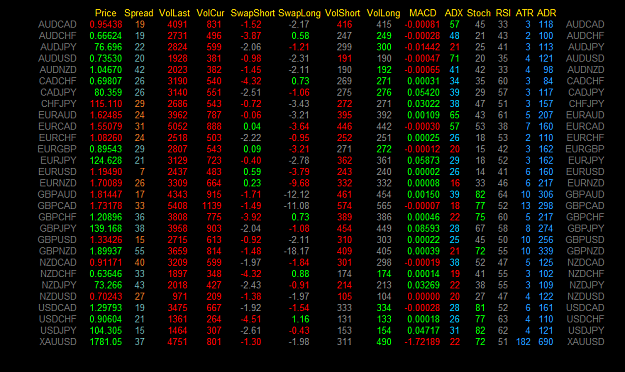Screen dimensions: 625x372
Task: Click the SwapShort column header
Action: point(253,13)
